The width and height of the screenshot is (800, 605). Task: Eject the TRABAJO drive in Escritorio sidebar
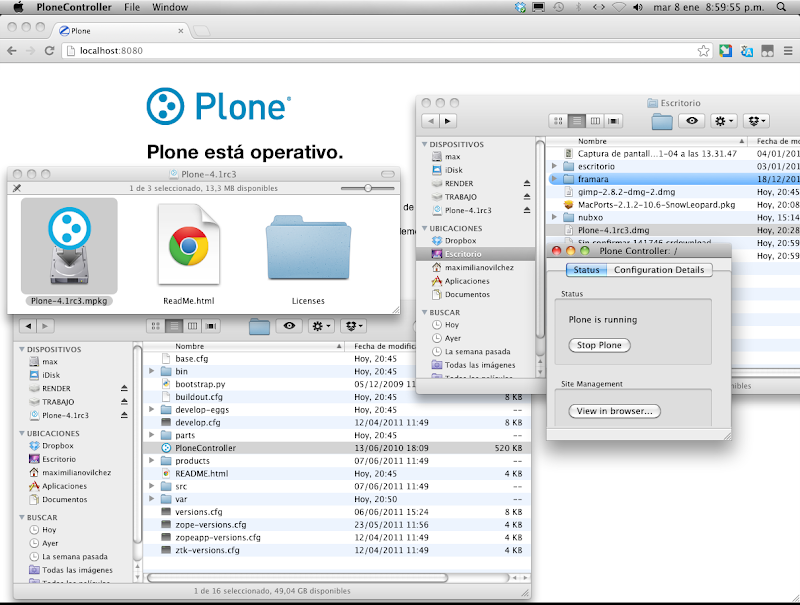(x=527, y=197)
